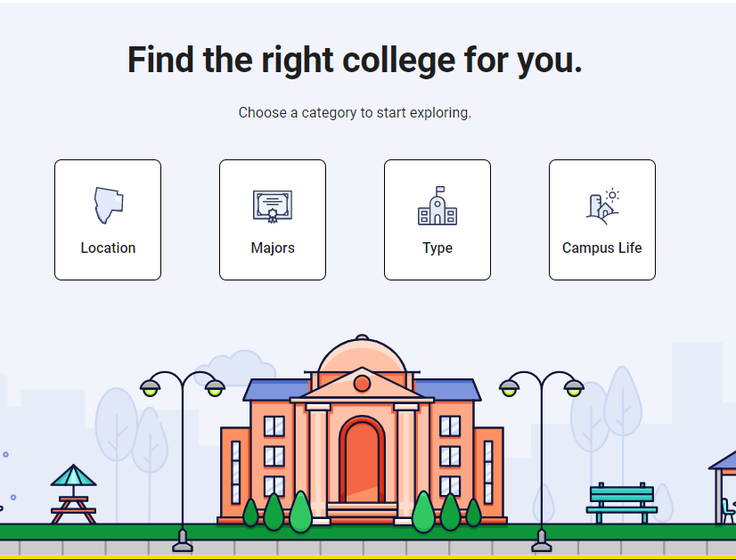
Task: Click the diploma certificate icon for Majors
Action: click(x=273, y=207)
